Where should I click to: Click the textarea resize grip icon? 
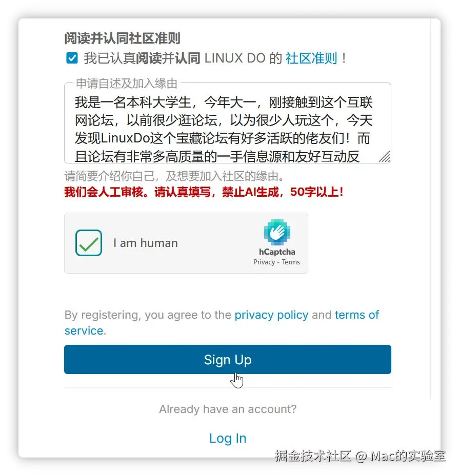pyautogui.click(x=385, y=157)
